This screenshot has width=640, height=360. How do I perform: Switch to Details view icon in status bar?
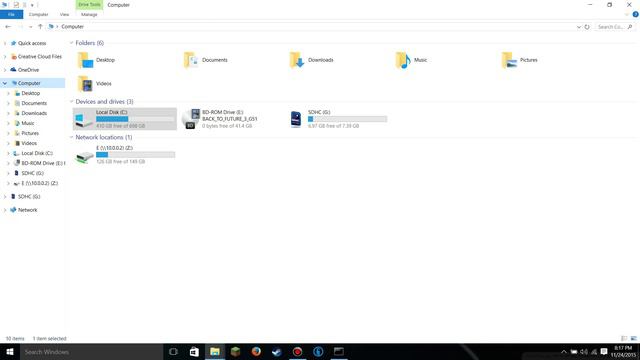point(624,338)
